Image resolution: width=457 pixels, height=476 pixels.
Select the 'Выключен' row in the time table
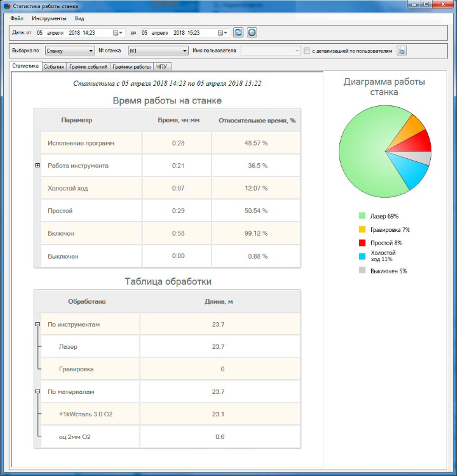coord(63,256)
